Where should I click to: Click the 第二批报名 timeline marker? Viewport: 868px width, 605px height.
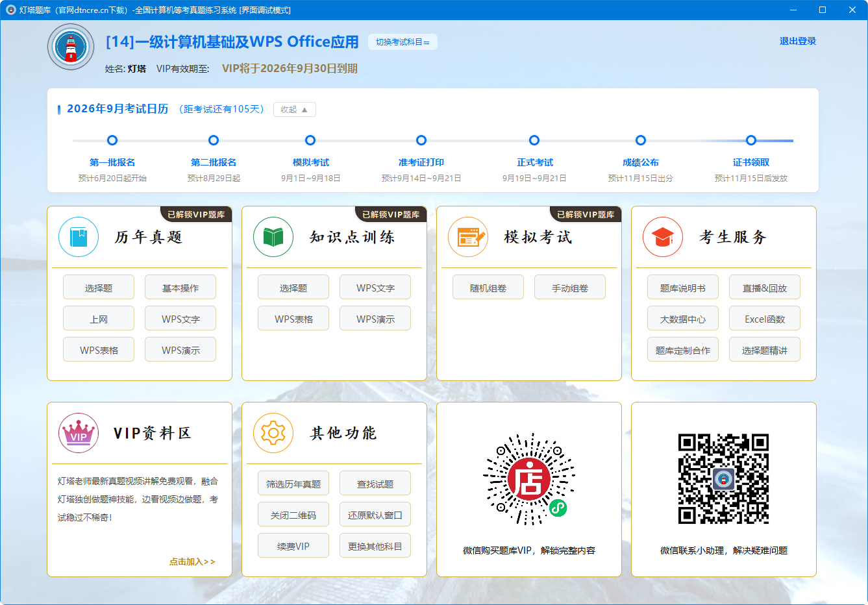tap(214, 140)
